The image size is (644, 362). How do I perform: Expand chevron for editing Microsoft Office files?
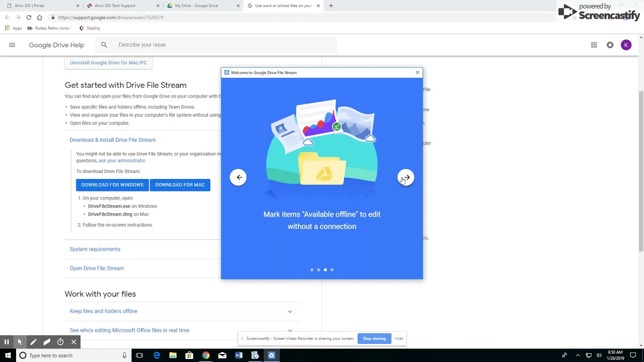click(290, 330)
